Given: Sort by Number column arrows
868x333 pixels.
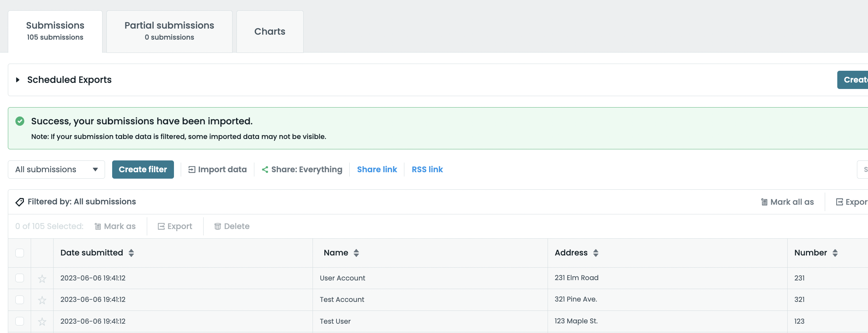Looking at the screenshot, I should 835,253.
